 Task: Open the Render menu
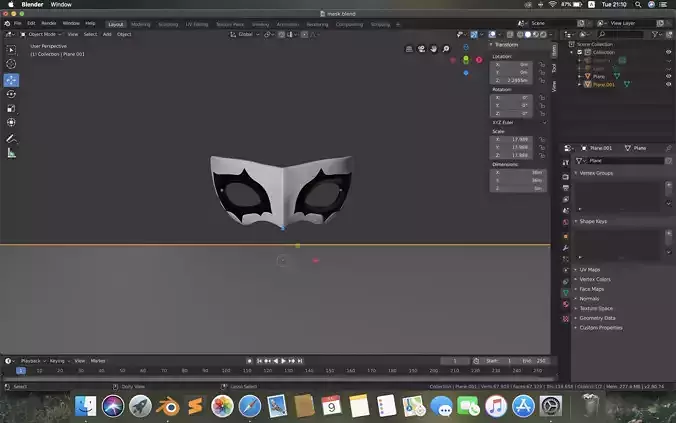pos(49,24)
